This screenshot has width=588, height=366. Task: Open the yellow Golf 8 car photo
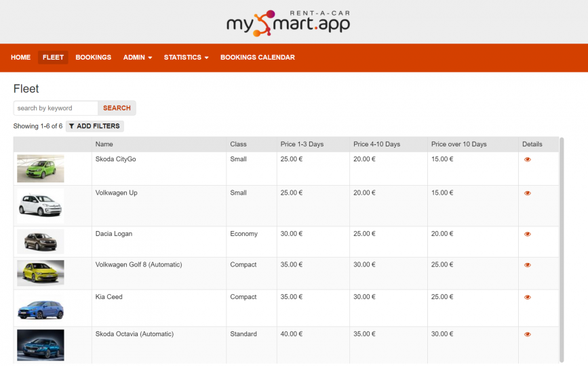coord(41,273)
